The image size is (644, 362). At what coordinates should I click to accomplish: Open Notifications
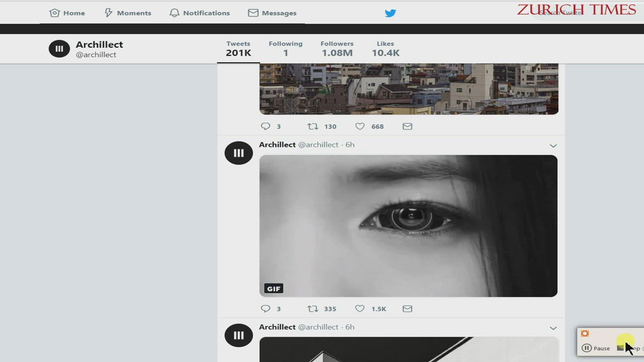[x=200, y=13]
